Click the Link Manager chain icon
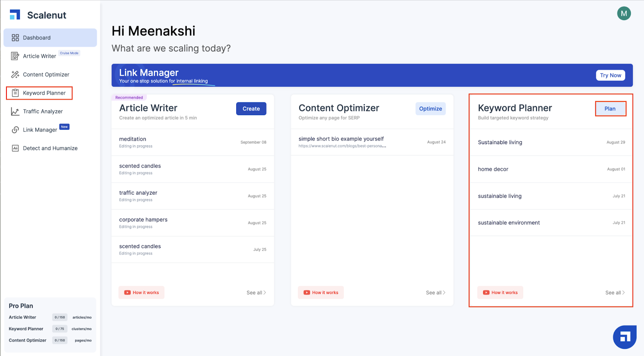Image resolution: width=644 pixels, height=356 pixels. (x=15, y=130)
